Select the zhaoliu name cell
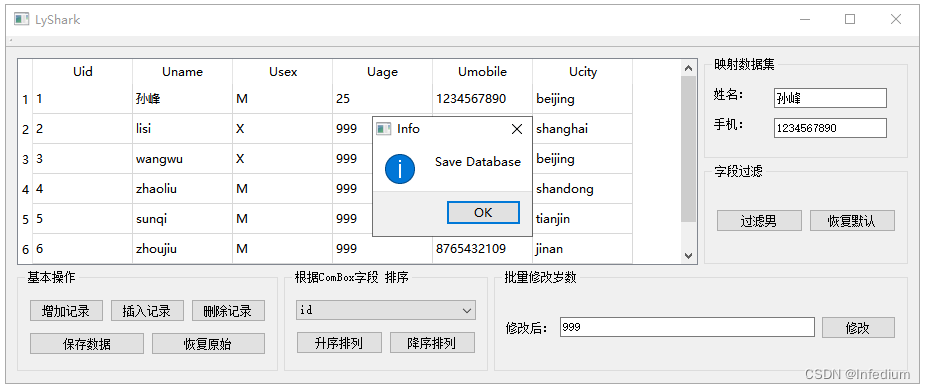The width and height of the screenshot is (925, 389). pos(182,189)
